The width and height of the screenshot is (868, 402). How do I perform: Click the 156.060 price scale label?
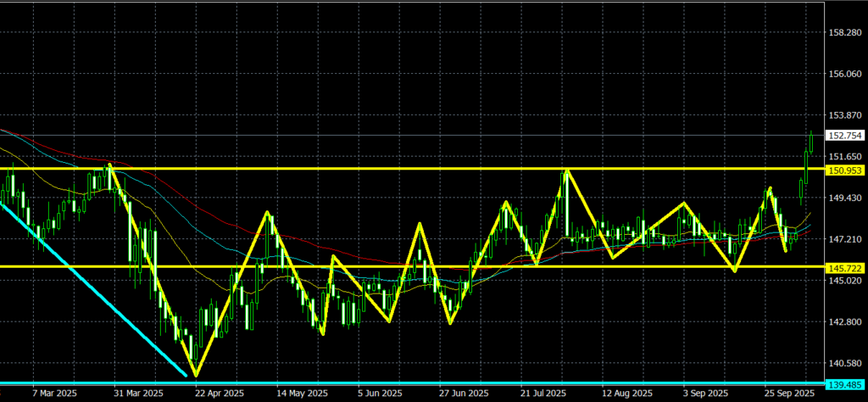(x=844, y=75)
